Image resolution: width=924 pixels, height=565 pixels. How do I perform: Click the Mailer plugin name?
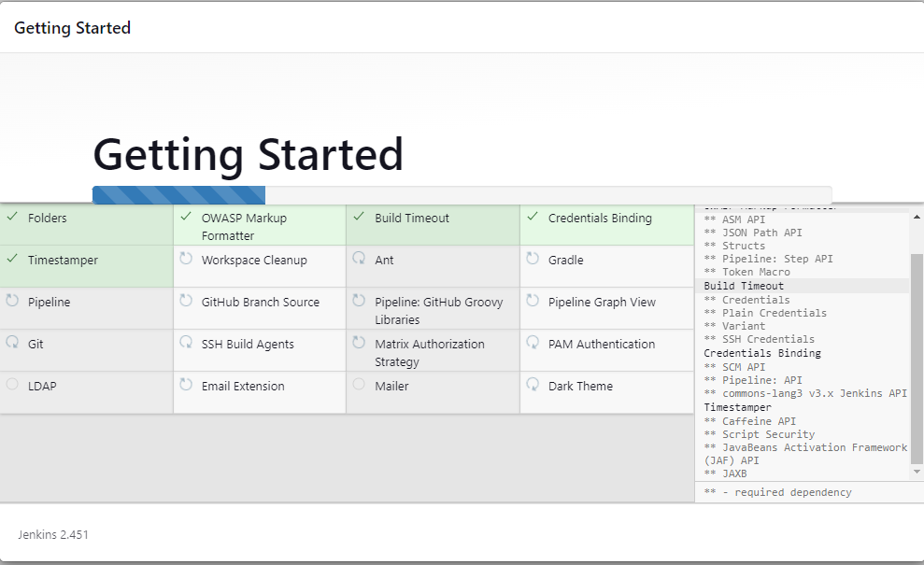391,386
